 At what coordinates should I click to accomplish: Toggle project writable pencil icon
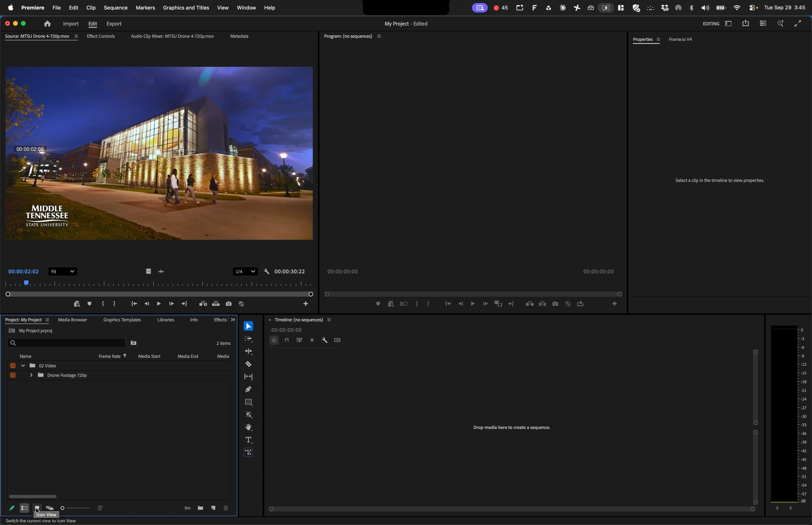tap(12, 508)
